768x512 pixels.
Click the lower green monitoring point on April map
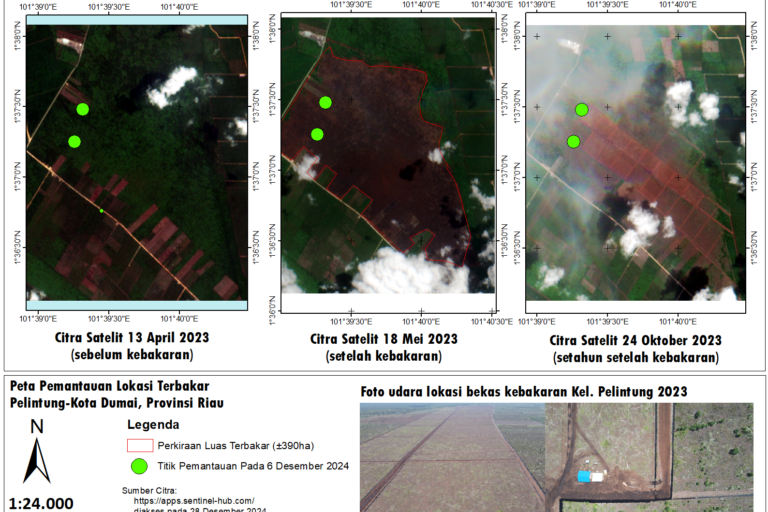pyautogui.click(x=74, y=141)
